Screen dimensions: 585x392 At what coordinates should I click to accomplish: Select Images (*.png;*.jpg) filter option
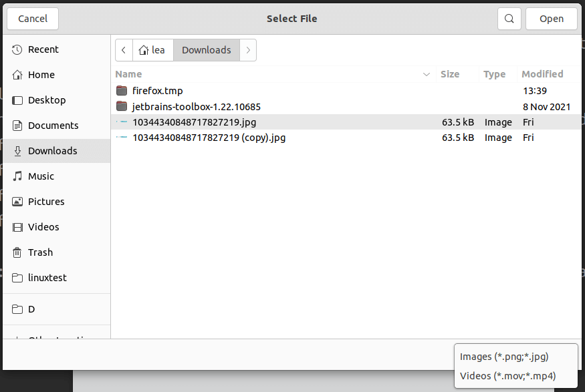click(503, 357)
